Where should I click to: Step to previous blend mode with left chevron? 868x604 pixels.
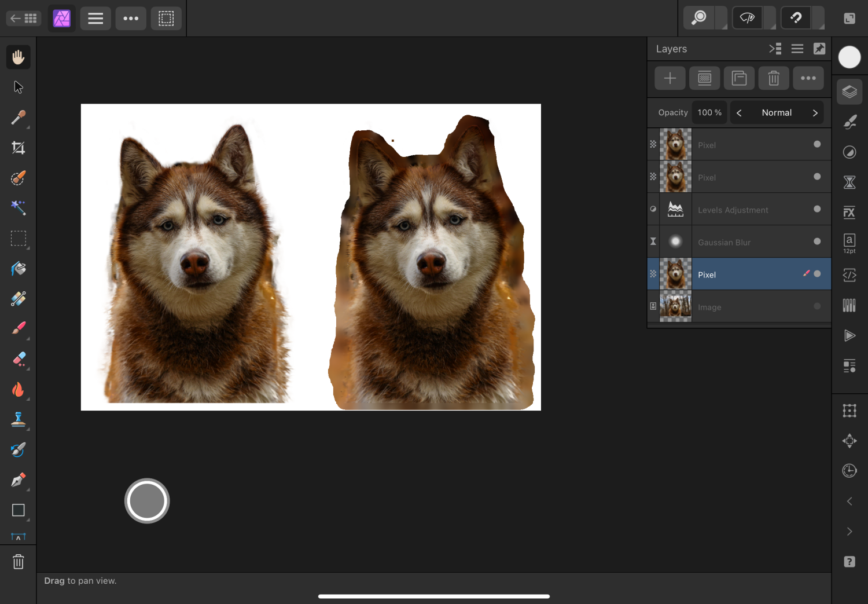(739, 112)
